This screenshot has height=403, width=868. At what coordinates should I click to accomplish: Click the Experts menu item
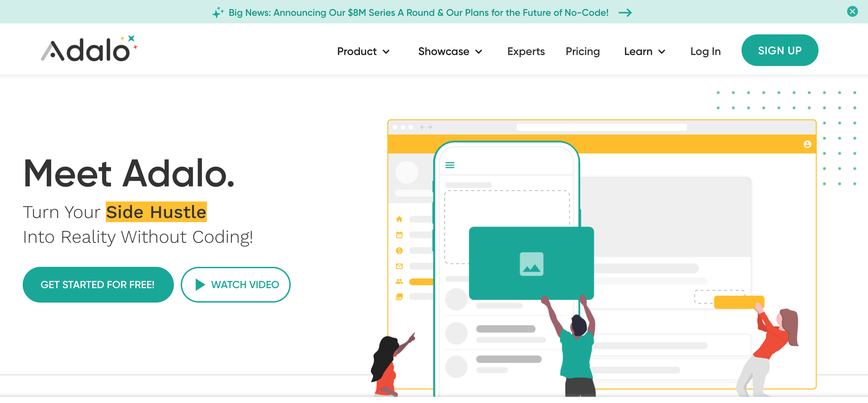coord(526,50)
